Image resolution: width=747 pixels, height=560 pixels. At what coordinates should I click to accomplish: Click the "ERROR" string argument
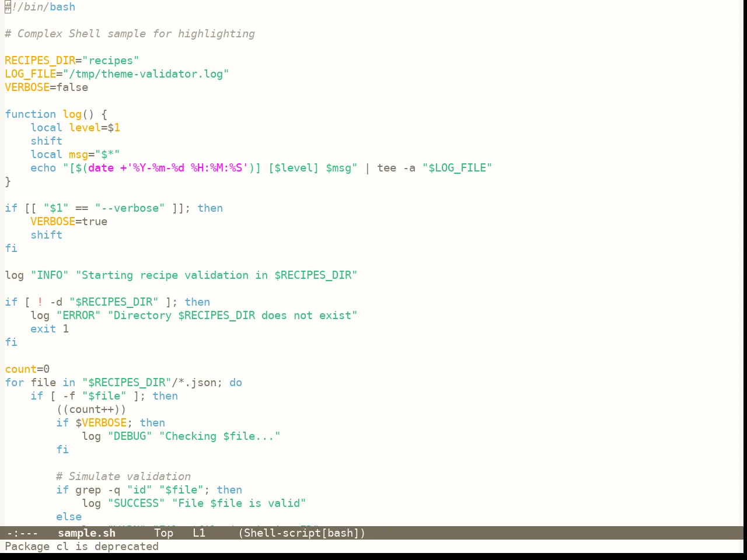point(78,316)
